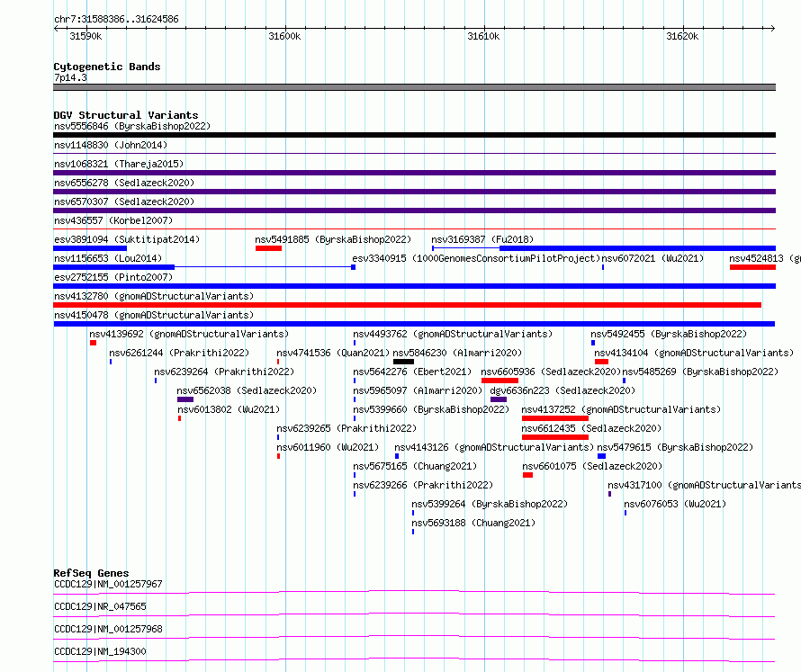Screen dimensions: 801x672
Task: Open the esv2752155 (Pinto2007) label
Action: [x=113, y=277]
